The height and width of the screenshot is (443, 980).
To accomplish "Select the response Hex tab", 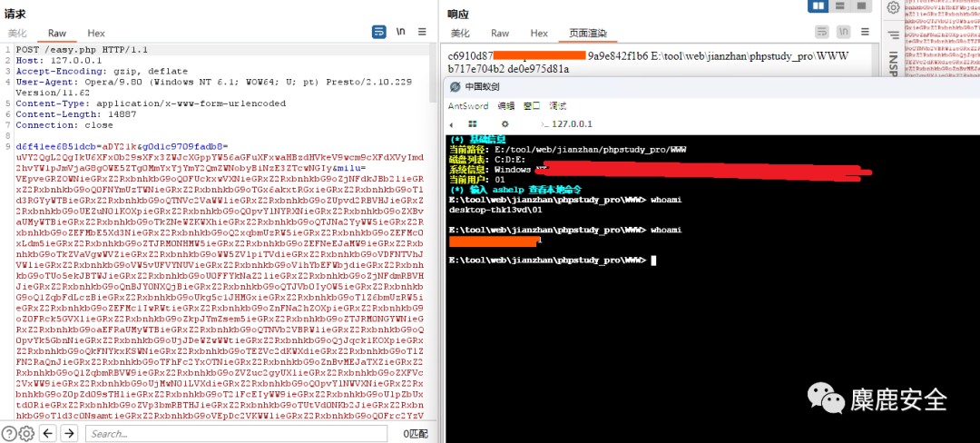I will (x=539, y=33).
